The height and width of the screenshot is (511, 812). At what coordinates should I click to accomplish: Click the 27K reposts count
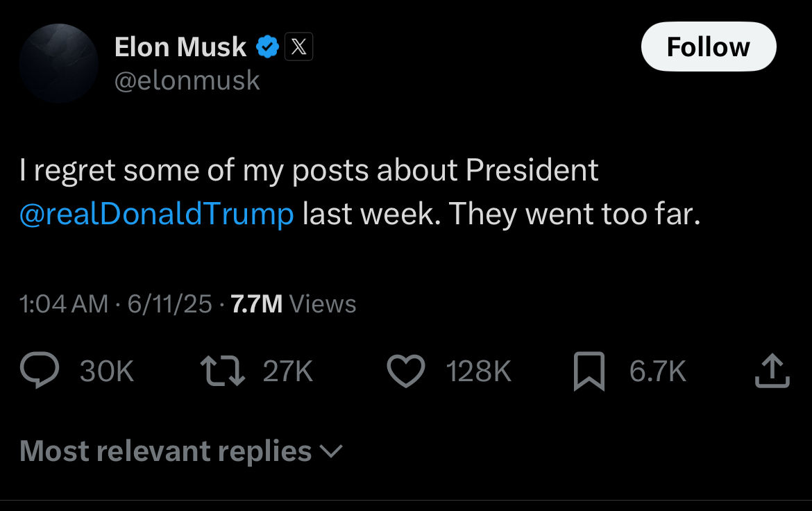[288, 371]
